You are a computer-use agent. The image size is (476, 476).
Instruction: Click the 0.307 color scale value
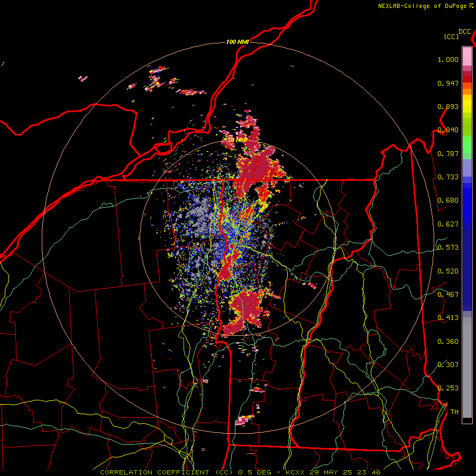coord(448,364)
